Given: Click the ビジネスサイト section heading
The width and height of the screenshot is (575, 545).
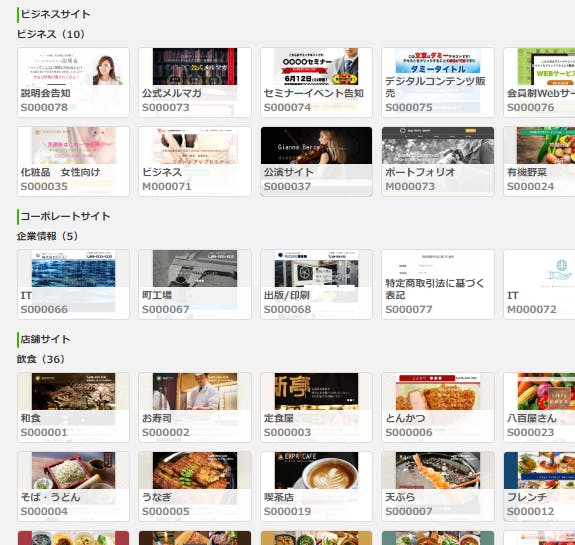Looking at the screenshot, I should point(55,14).
